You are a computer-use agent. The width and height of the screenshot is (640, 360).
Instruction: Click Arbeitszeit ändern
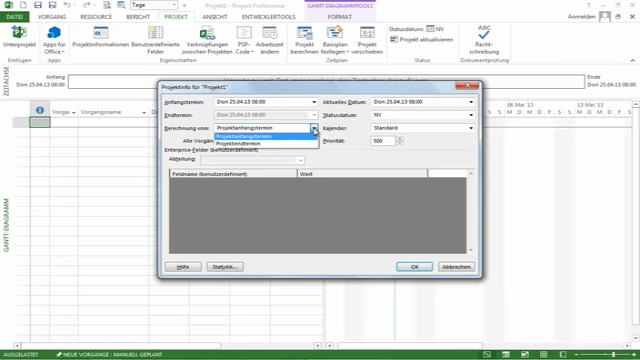click(x=269, y=40)
